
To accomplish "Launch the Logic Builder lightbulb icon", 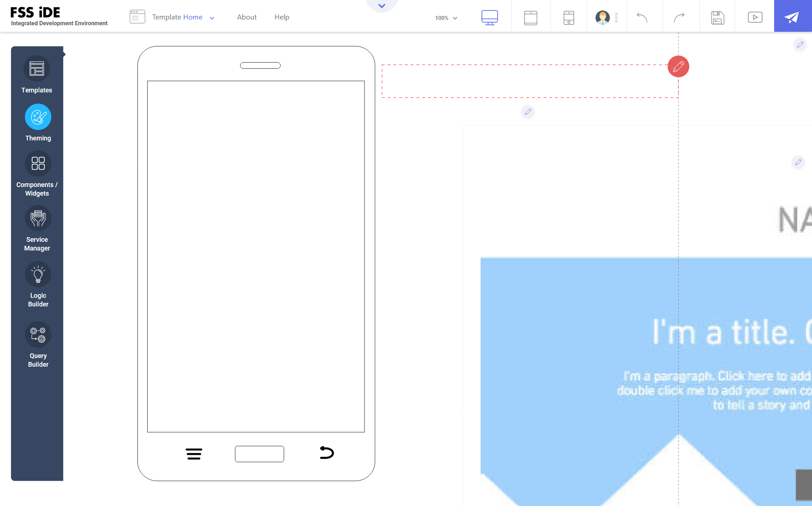I will [x=38, y=274].
